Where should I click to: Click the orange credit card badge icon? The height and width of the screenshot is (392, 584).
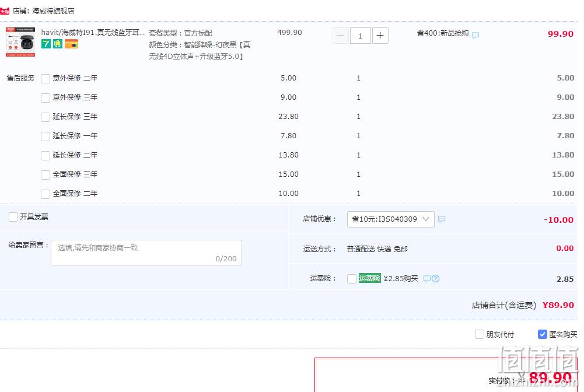[x=72, y=44]
